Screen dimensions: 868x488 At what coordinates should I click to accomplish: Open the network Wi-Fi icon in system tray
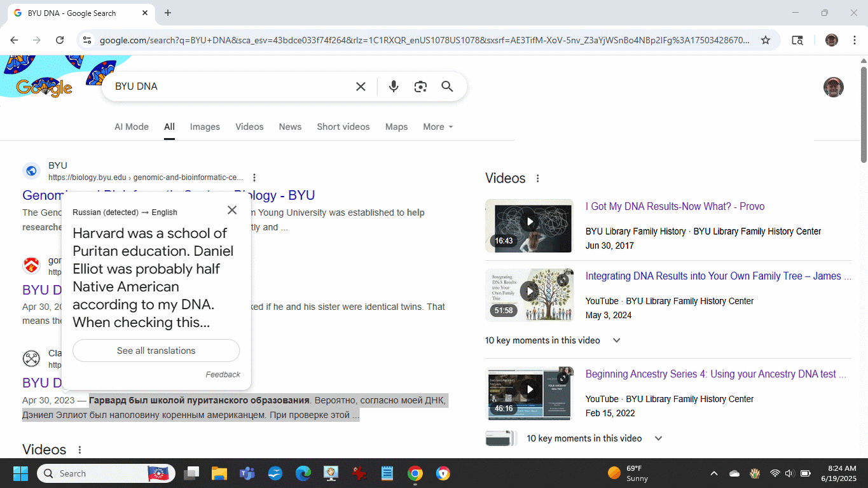775,473
